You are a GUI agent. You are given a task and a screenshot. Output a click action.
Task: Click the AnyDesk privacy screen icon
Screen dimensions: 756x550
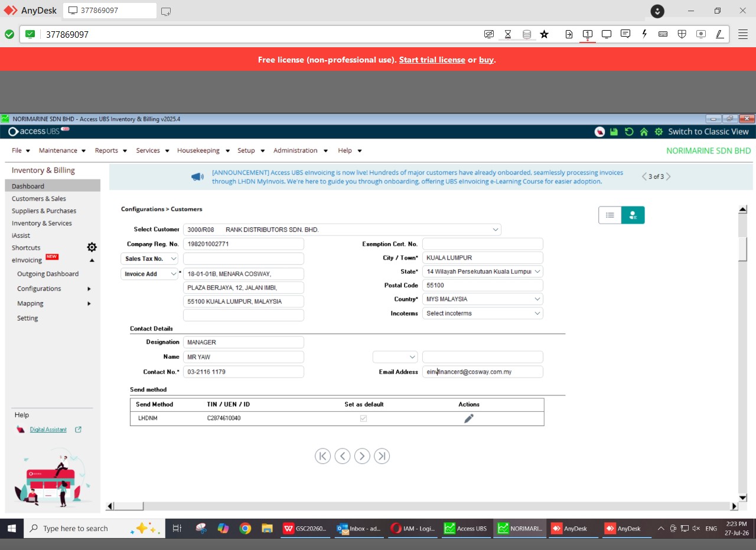(x=489, y=34)
